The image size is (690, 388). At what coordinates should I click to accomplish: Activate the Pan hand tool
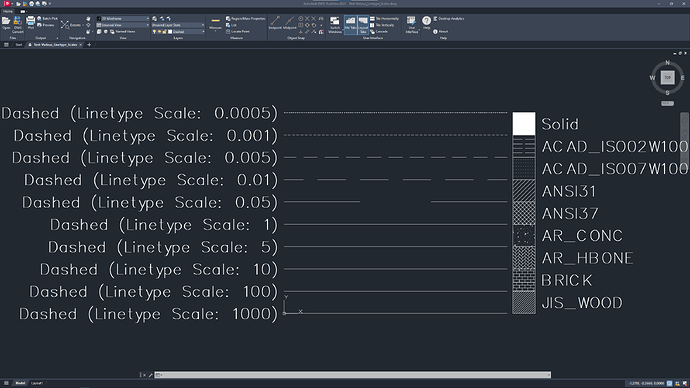88,18
